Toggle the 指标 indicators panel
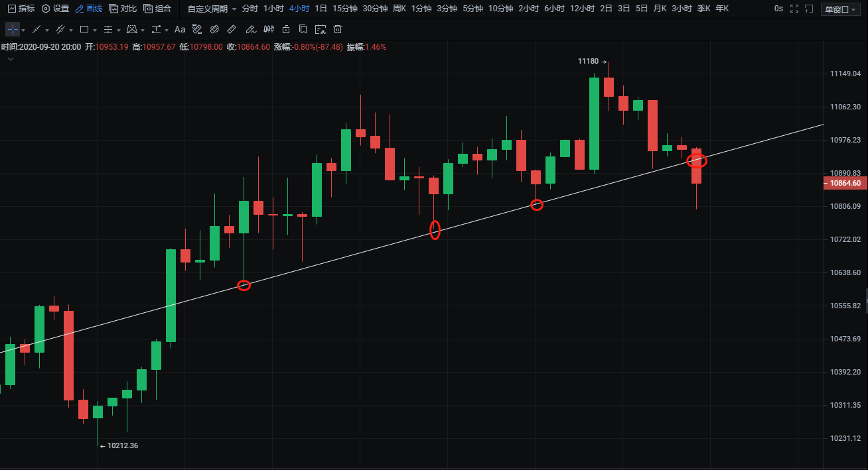 coord(21,9)
